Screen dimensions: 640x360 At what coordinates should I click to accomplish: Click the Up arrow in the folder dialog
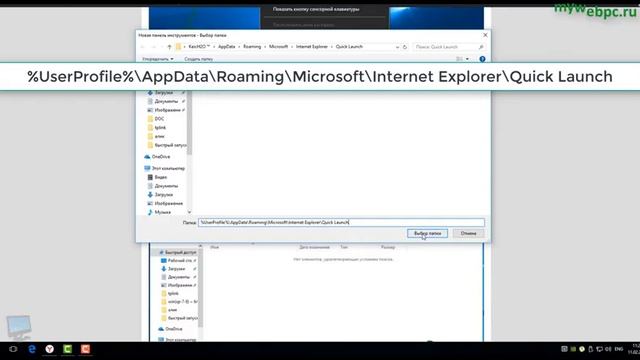[x=169, y=47]
